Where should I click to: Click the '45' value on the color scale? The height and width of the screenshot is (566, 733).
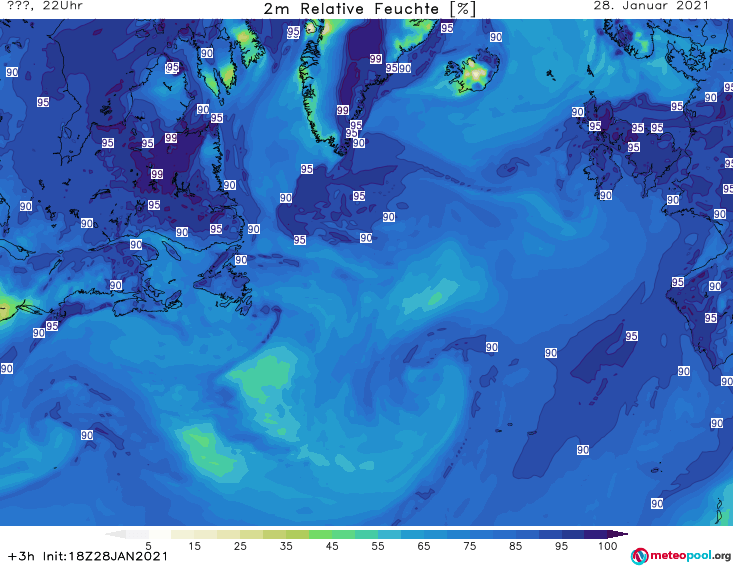[331, 546]
